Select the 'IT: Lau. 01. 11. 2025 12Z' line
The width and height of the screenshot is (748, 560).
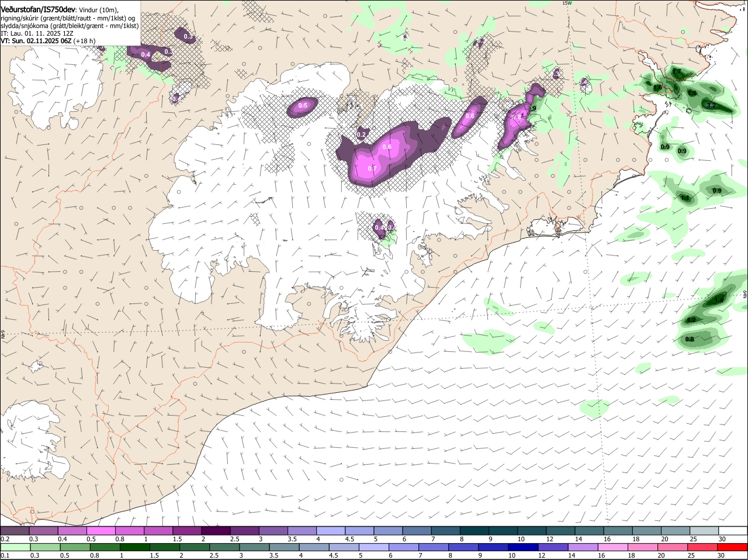point(38,33)
